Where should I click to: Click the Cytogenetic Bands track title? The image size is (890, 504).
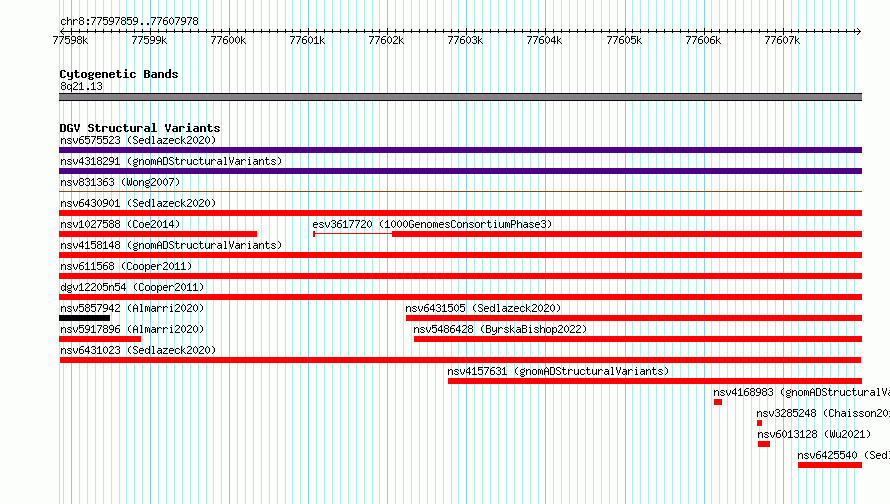[119, 74]
